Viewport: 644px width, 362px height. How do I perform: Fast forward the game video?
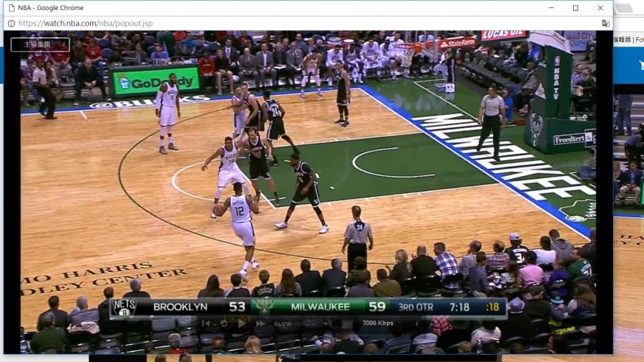[260, 324]
